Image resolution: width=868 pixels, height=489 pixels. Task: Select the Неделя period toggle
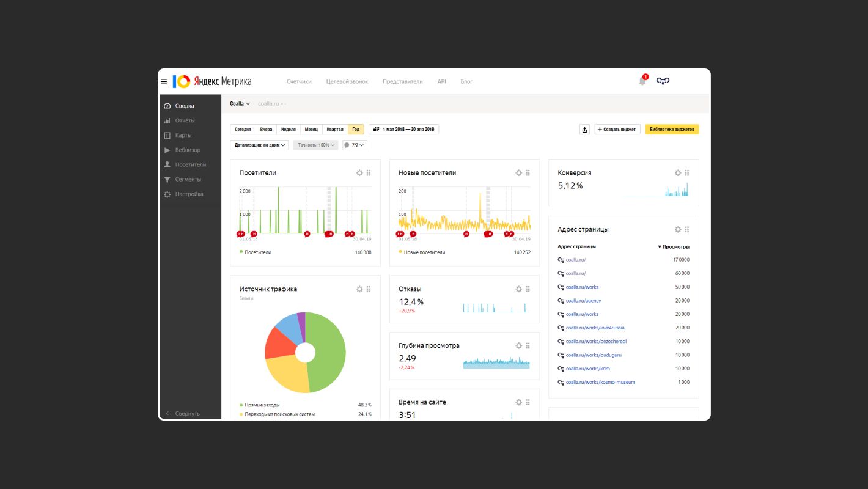click(288, 130)
